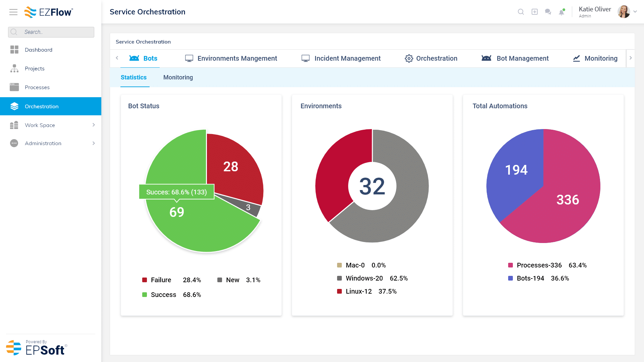Click the add new item icon in header
Screen dimensions: 644x362
coord(535,12)
